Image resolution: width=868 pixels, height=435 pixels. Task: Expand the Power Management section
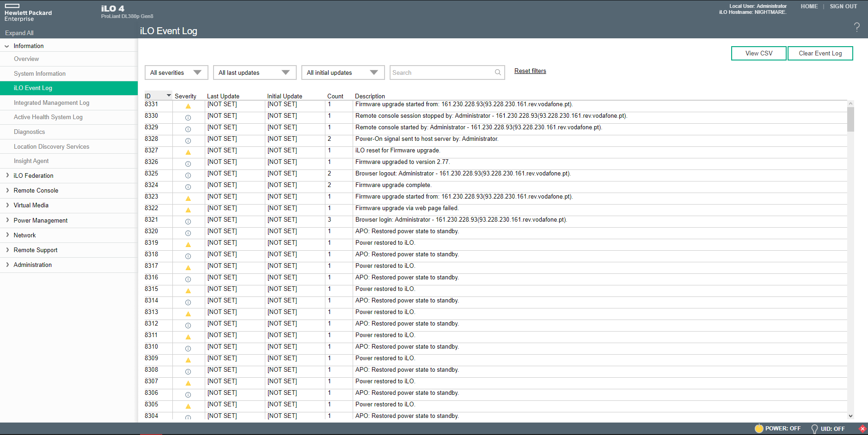pyautogui.click(x=7, y=220)
